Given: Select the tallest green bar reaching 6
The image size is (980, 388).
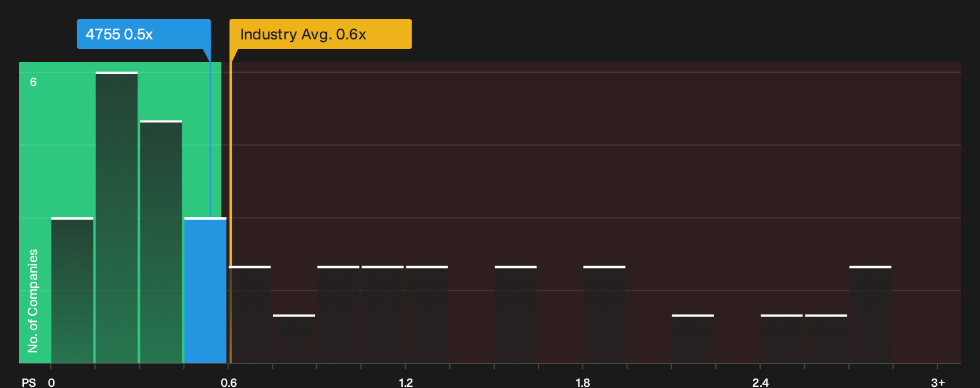Looking at the screenshot, I should coord(117,217).
